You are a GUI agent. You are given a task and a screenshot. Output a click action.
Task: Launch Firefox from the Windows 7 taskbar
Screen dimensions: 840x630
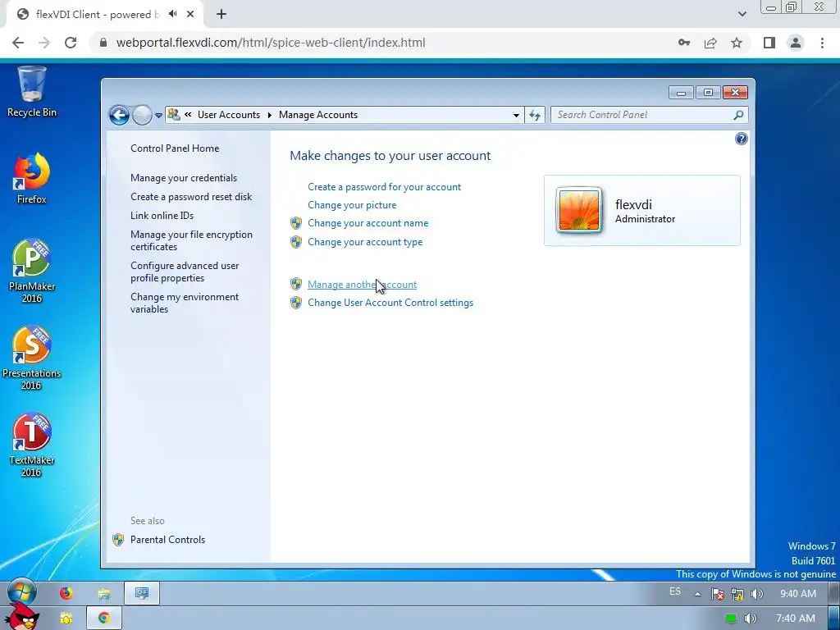point(66,593)
